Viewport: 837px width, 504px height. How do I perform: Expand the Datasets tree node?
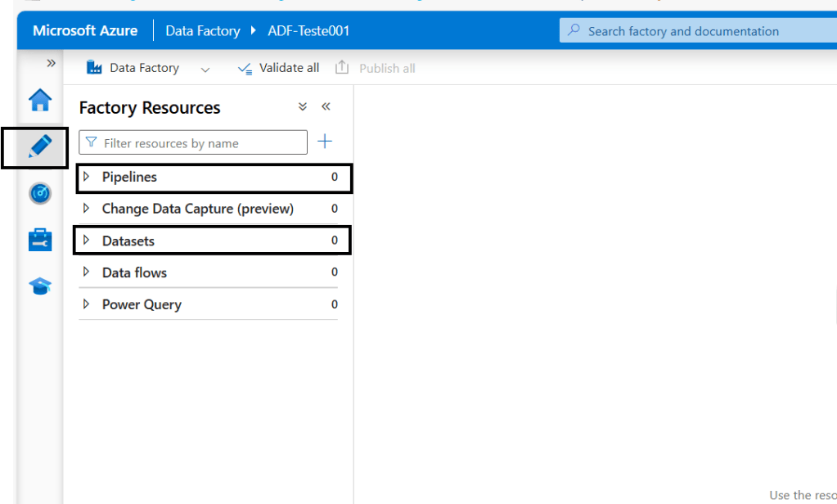[x=87, y=241]
